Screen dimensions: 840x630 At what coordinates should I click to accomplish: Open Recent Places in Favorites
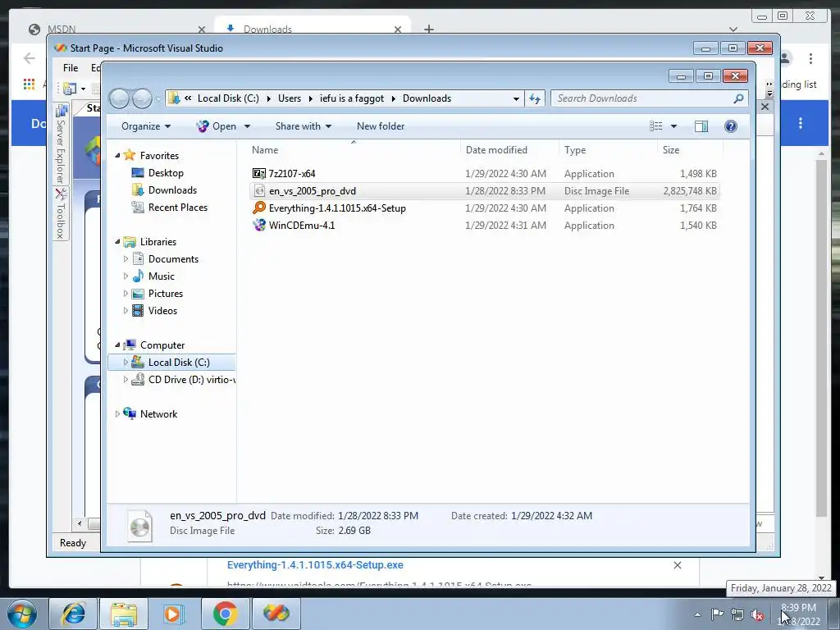(x=178, y=208)
